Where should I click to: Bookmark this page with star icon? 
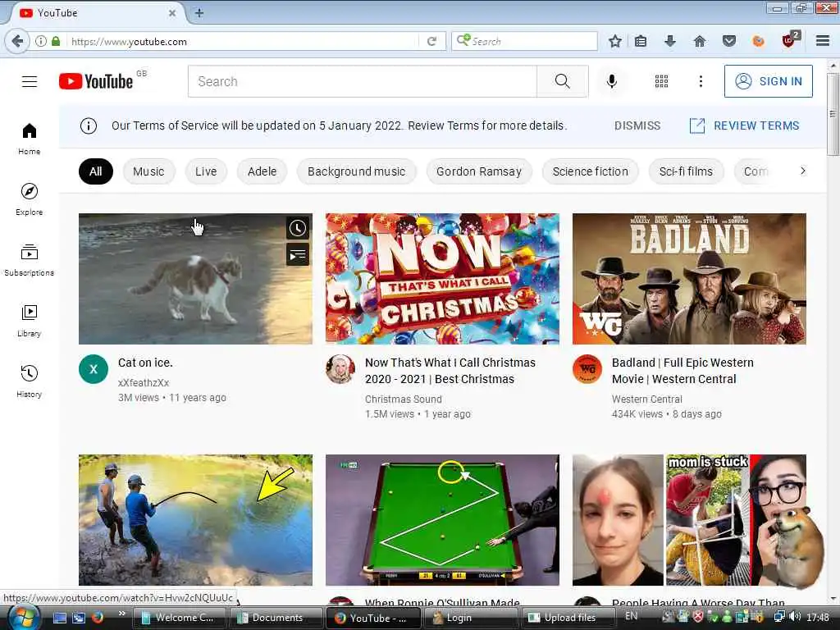615,41
